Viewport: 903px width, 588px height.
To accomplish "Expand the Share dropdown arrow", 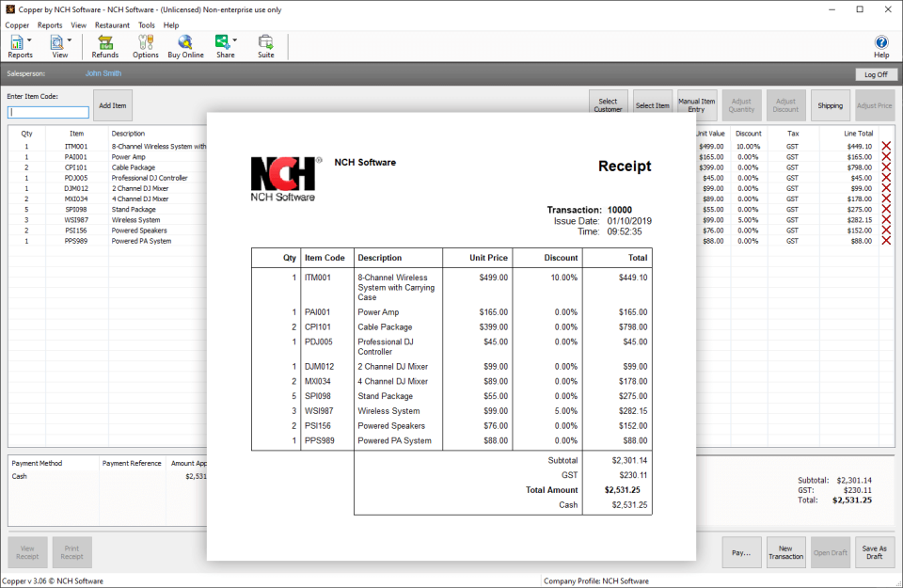I will (x=235, y=40).
